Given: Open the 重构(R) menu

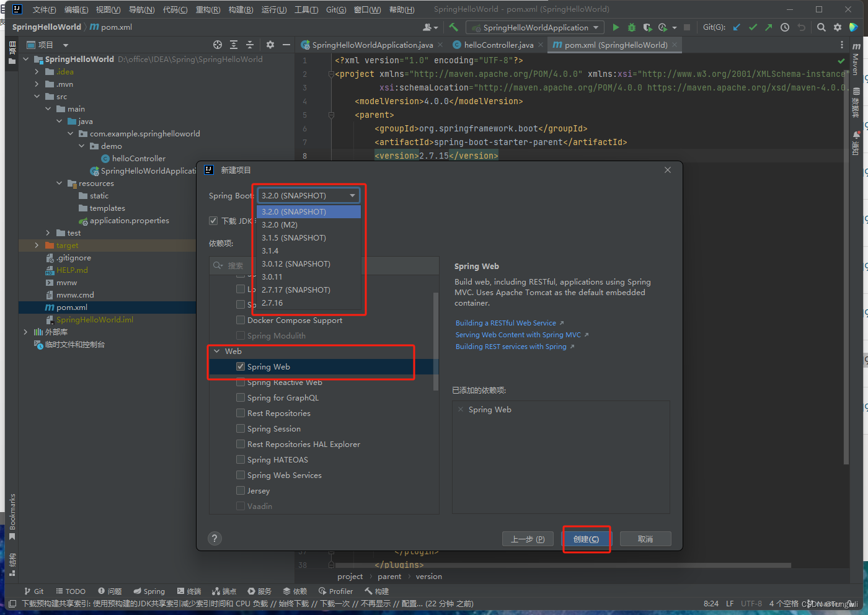Looking at the screenshot, I should pos(208,9).
